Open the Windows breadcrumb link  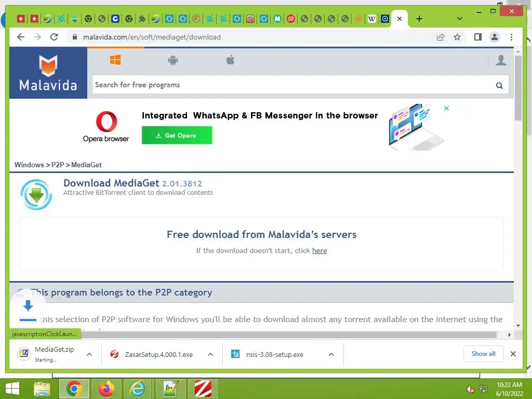(x=29, y=165)
